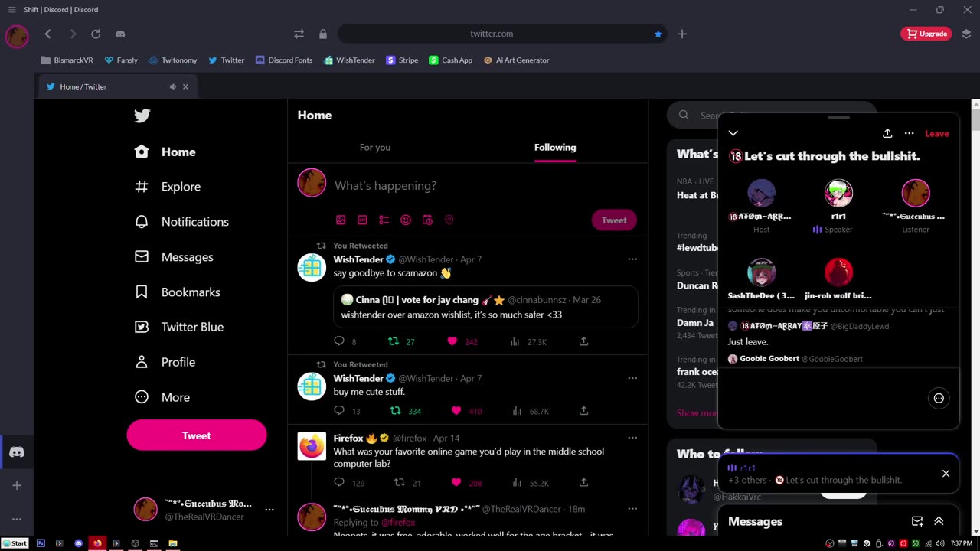The height and width of the screenshot is (551, 980).
Task: Share the 'buy me cute stuff' tweet
Action: click(583, 411)
